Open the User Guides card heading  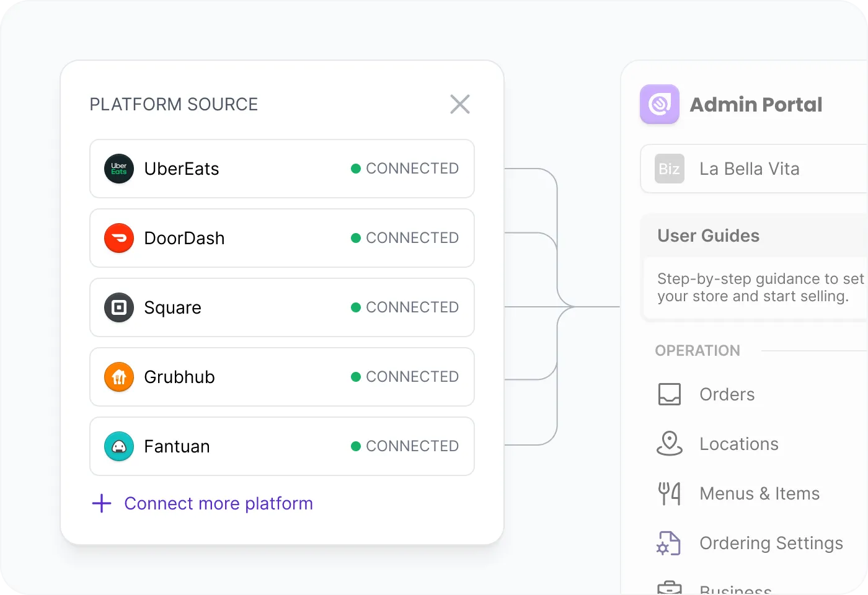(708, 236)
